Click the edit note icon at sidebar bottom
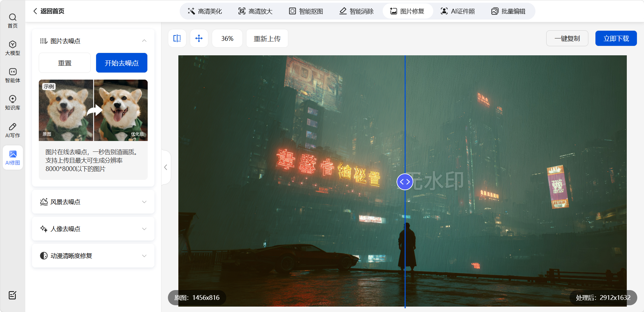Viewport: 644px width, 312px height. tap(12, 295)
